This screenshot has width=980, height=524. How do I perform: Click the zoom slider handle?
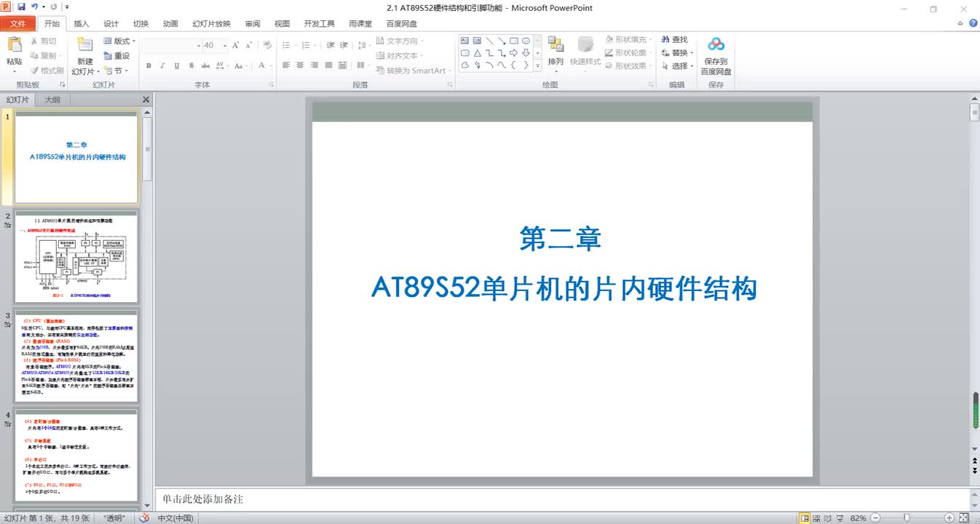(908, 518)
